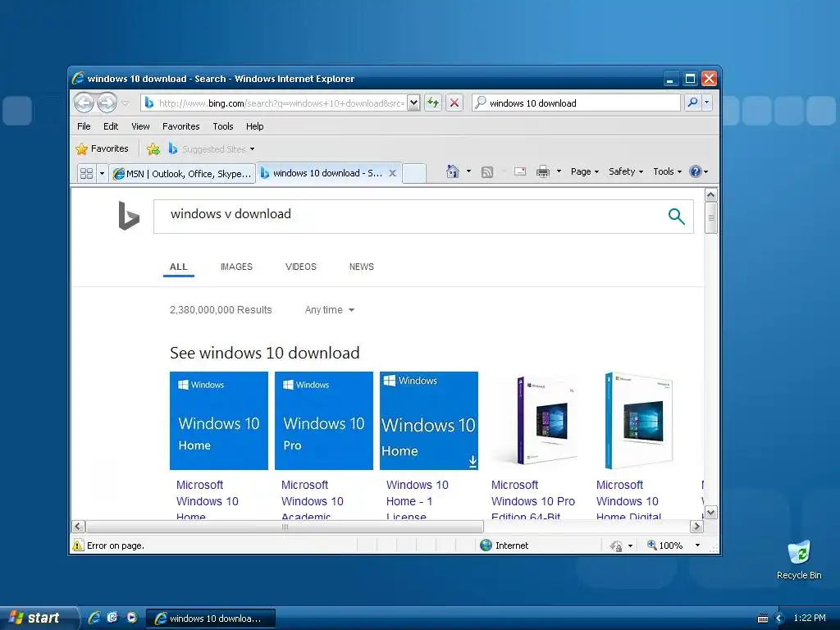
Task: Open Favorites Center with star button
Action: click(103, 149)
